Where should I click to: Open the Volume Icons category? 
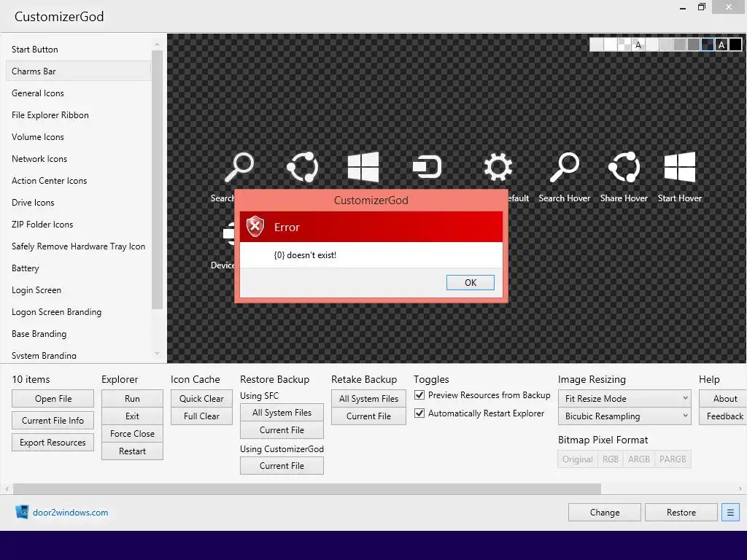coord(79,136)
